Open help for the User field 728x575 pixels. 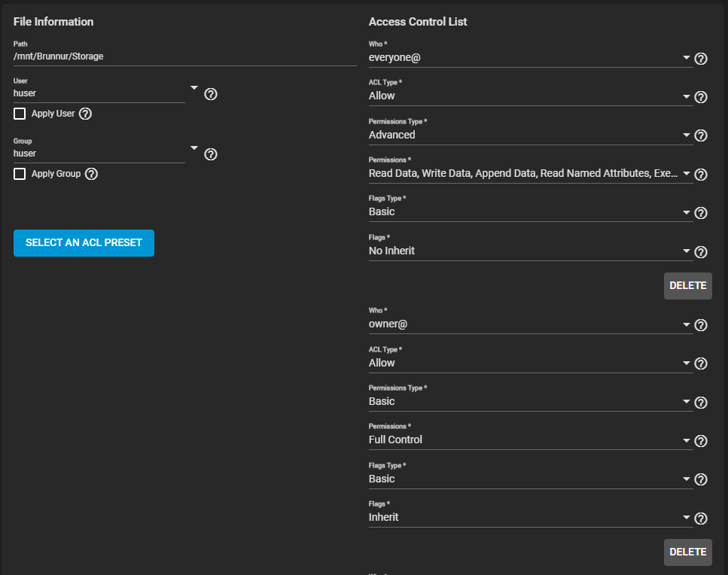(211, 94)
